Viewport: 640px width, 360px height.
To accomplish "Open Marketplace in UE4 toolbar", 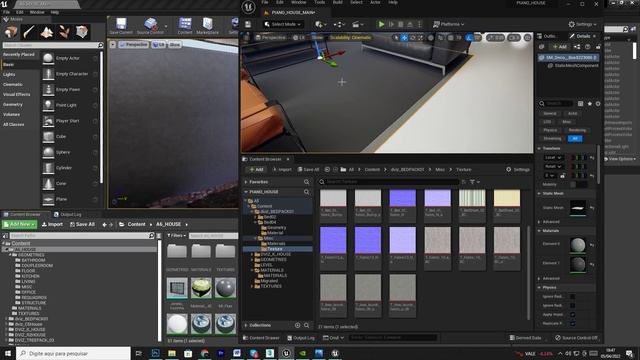I will point(207,26).
